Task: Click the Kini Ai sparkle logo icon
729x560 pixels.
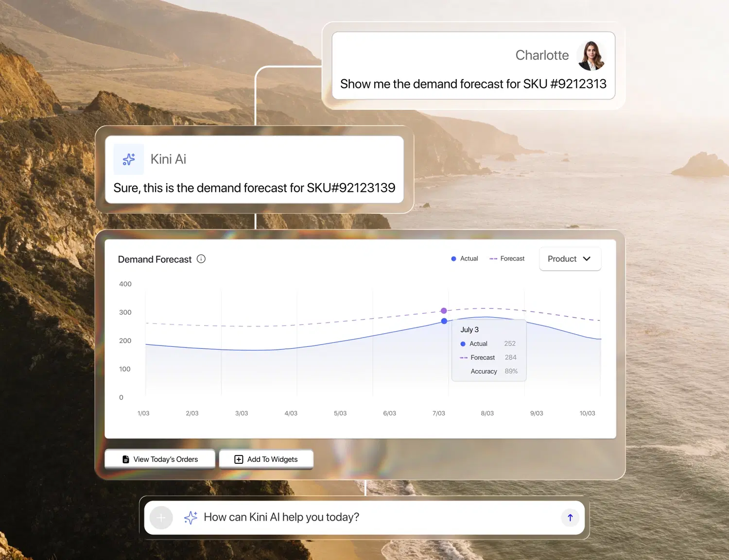Action: (x=129, y=159)
